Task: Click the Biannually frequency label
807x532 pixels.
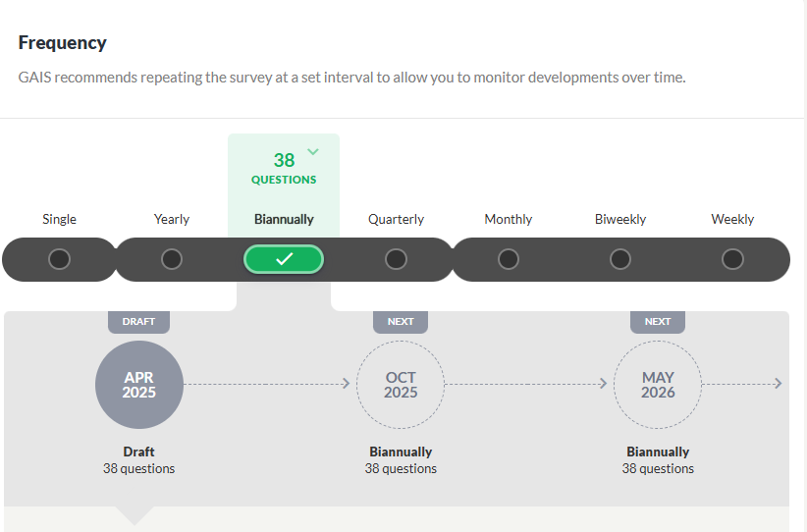Action: pos(284,219)
